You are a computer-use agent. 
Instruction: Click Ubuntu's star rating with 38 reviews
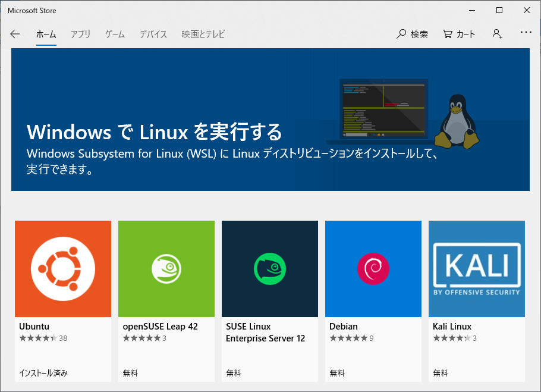click(43, 338)
